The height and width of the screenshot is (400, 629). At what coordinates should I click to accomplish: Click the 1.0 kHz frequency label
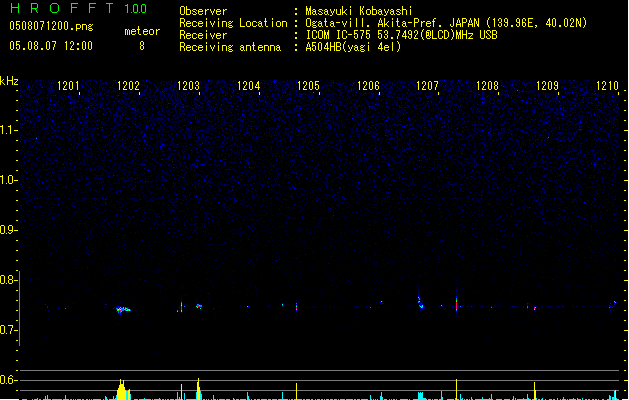click(8, 180)
